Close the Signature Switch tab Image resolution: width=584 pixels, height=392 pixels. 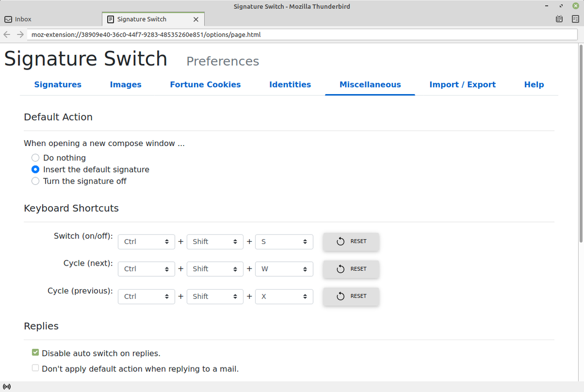point(196,20)
